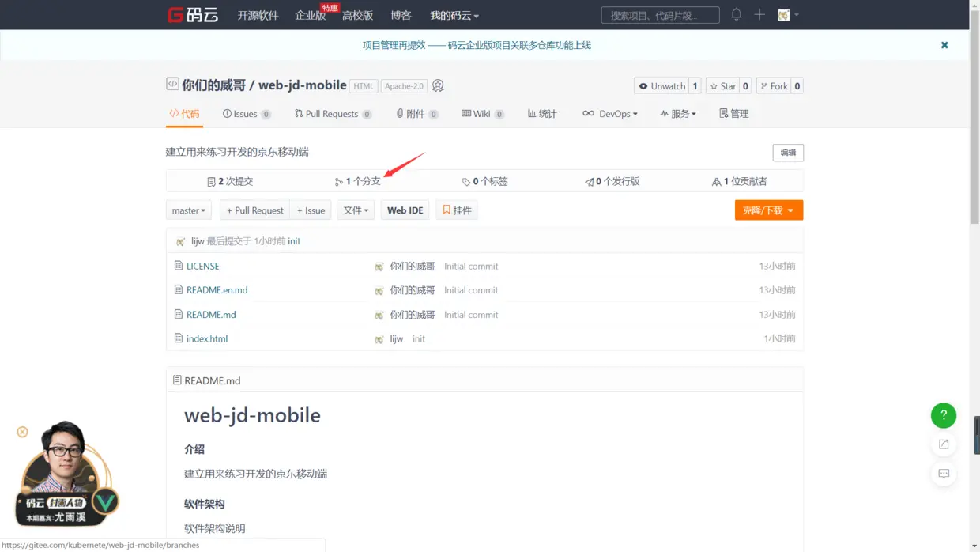Open the index.html file
The height and width of the screenshot is (552, 980).
click(x=207, y=338)
